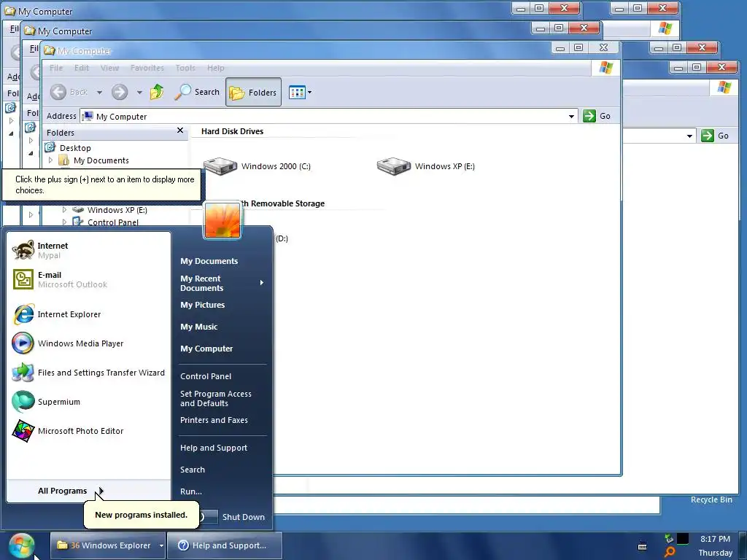Click the Back arrow in Explorer toolbar
This screenshot has height=560, width=747.
[58, 92]
